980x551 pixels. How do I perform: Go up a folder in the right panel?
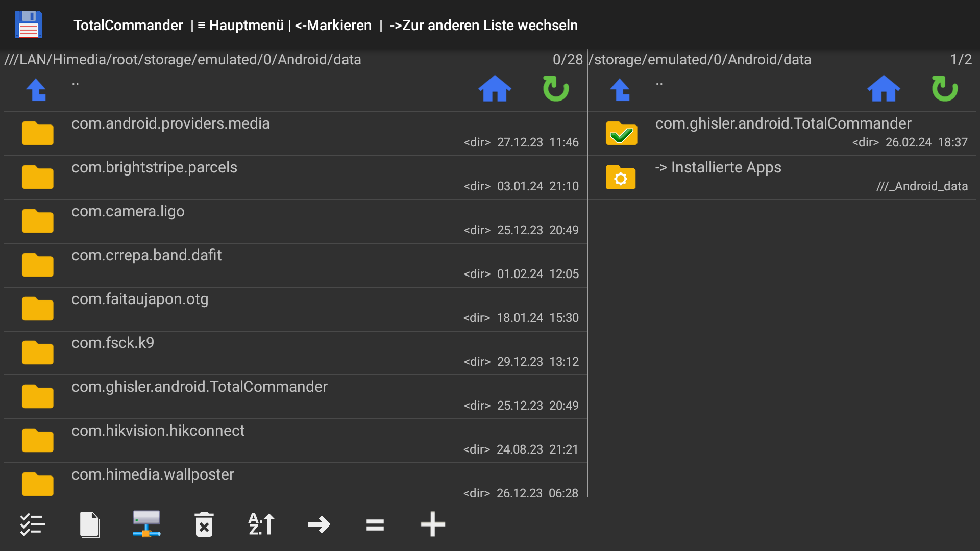[620, 90]
